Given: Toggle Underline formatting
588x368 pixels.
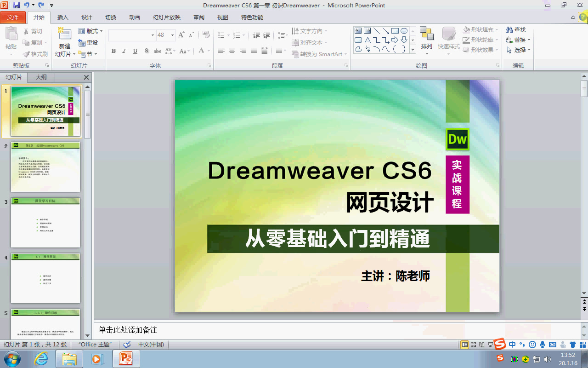Looking at the screenshot, I should point(135,51).
